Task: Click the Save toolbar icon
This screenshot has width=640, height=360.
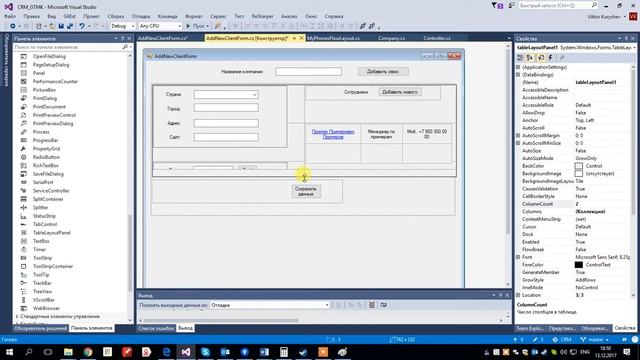Action: click(61, 26)
